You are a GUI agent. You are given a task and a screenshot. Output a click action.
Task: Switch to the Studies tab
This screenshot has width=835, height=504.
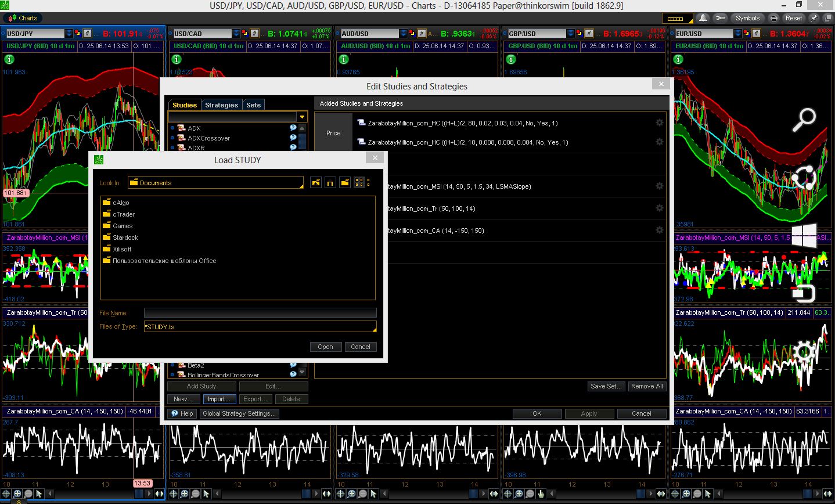[185, 105]
